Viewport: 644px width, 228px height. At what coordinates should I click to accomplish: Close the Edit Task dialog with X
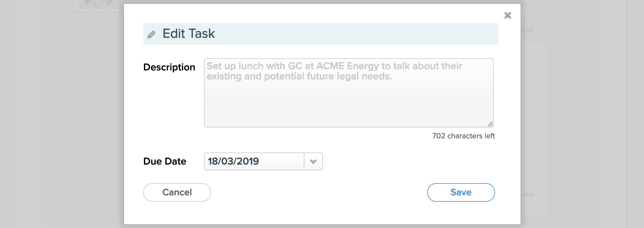pyautogui.click(x=507, y=15)
